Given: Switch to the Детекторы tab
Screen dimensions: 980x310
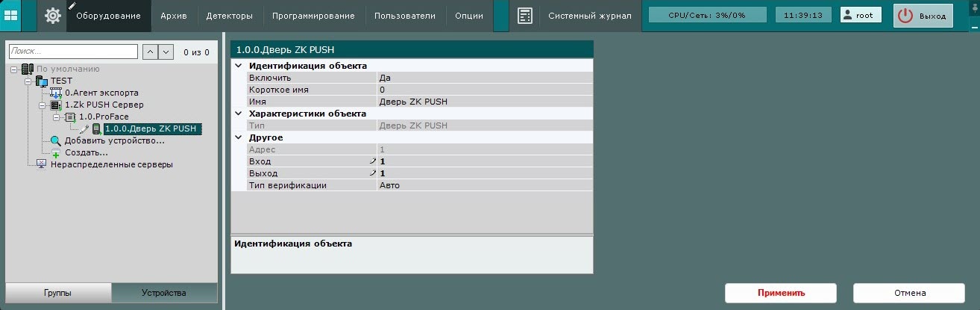Looking at the screenshot, I should (x=229, y=16).
